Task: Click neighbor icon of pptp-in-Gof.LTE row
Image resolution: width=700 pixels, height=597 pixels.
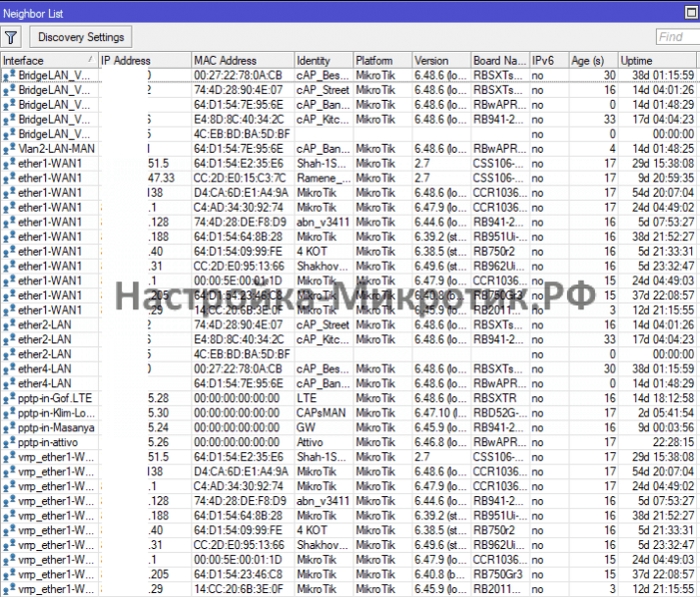Action: click(x=9, y=399)
